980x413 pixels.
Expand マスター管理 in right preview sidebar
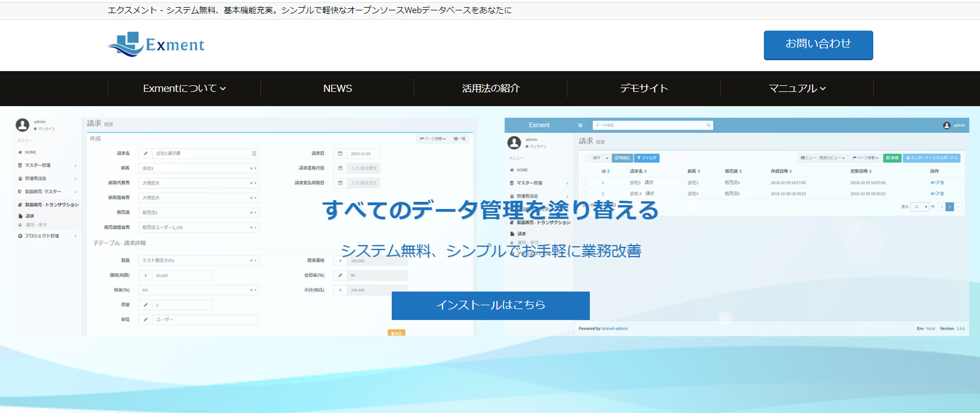click(539, 183)
